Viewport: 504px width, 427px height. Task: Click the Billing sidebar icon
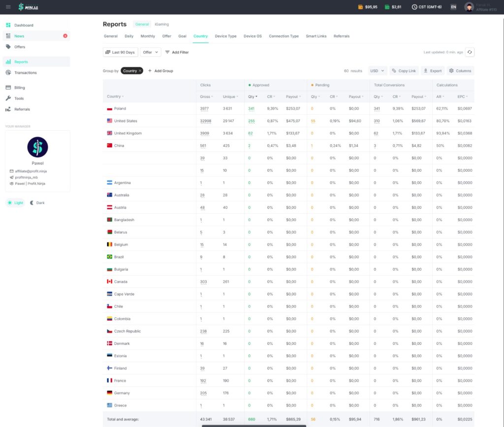pyautogui.click(x=8, y=88)
